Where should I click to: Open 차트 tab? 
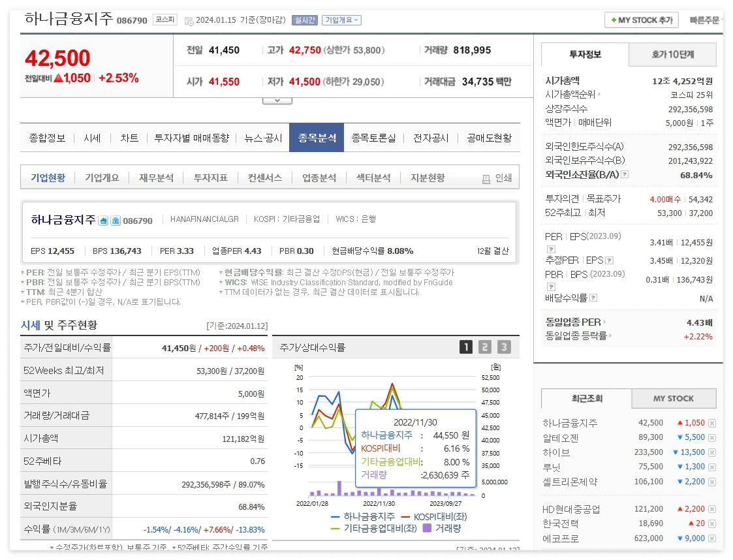point(129,138)
